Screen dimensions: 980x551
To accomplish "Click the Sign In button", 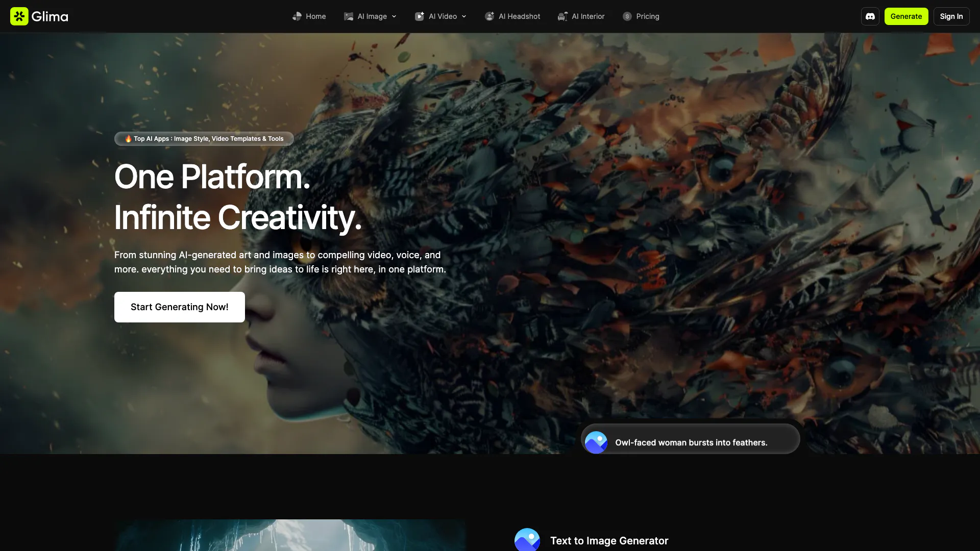I will [x=951, y=16].
